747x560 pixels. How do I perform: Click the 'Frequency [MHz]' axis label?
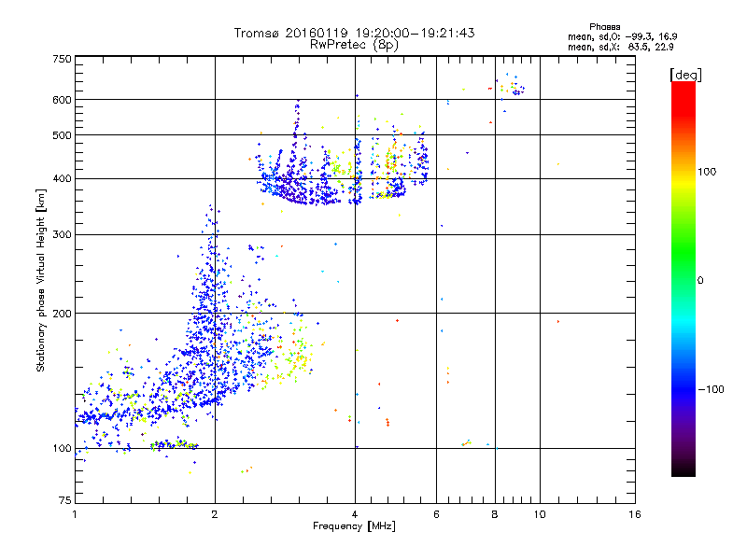tap(354, 526)
